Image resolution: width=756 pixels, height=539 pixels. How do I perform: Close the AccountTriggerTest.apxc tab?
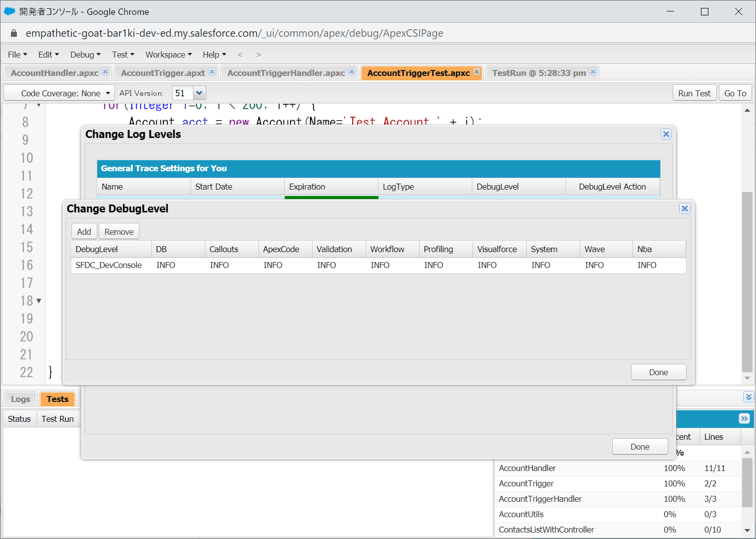coord(477,71)
